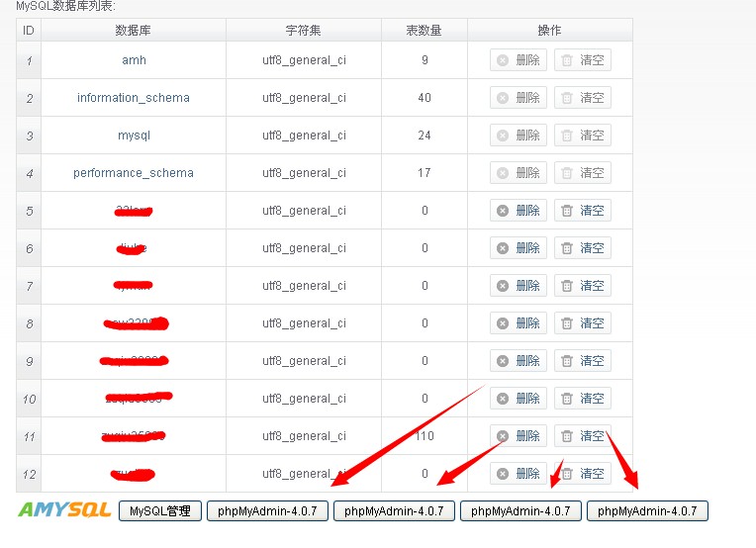Screen dimensions: 756x548
Task: Click the trash icon in row ID 12
Action: point(567,474)
